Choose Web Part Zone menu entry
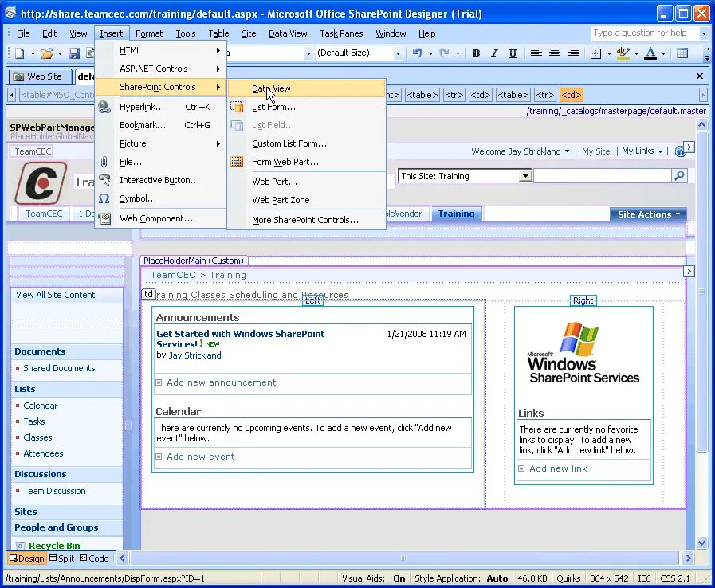This screenshot has height=588, width=715. [x=306, y=200]
